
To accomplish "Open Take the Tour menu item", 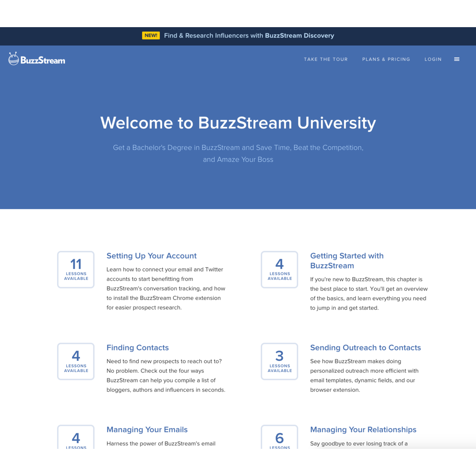I will 326,59.
